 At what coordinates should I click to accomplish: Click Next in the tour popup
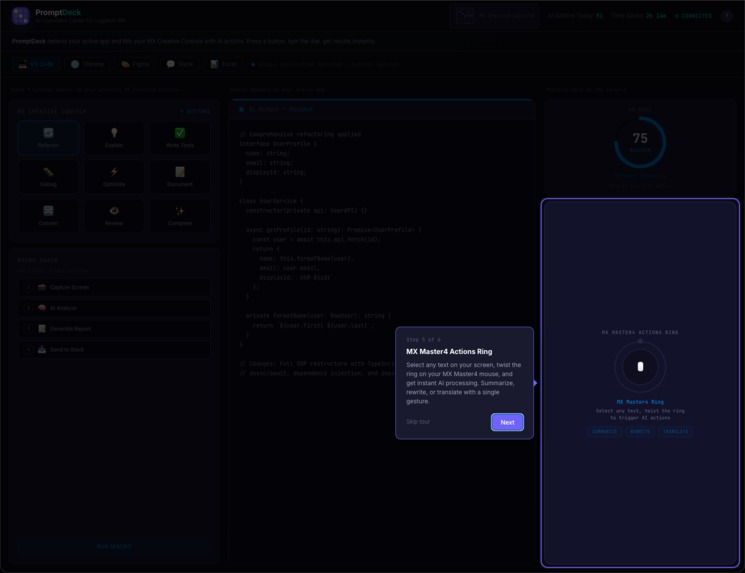507,422
